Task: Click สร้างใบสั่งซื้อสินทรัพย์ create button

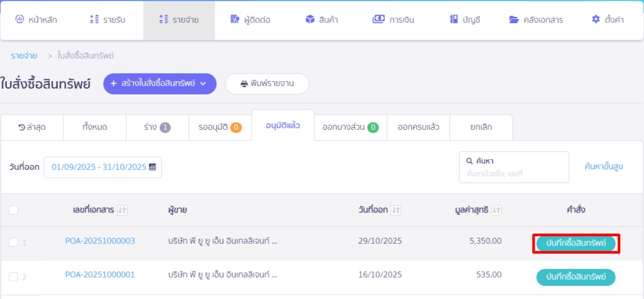Action: point(160,84)
